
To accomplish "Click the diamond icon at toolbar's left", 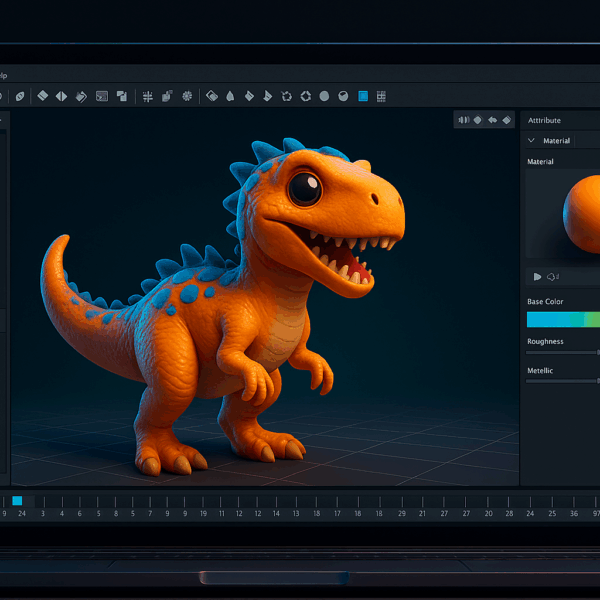I will pos(42,96).
